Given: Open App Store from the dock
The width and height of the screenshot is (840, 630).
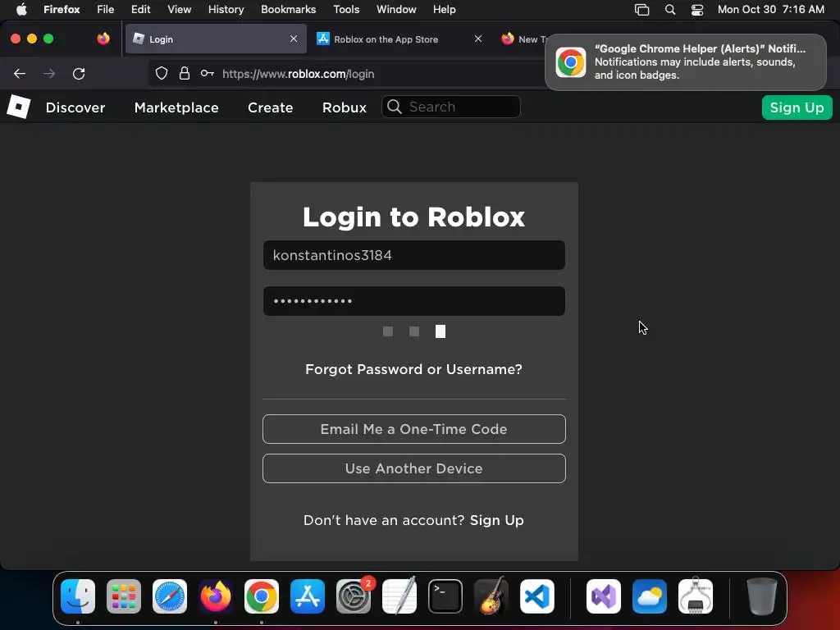Looking at the screenshot, I should click(x=308, y=596).
